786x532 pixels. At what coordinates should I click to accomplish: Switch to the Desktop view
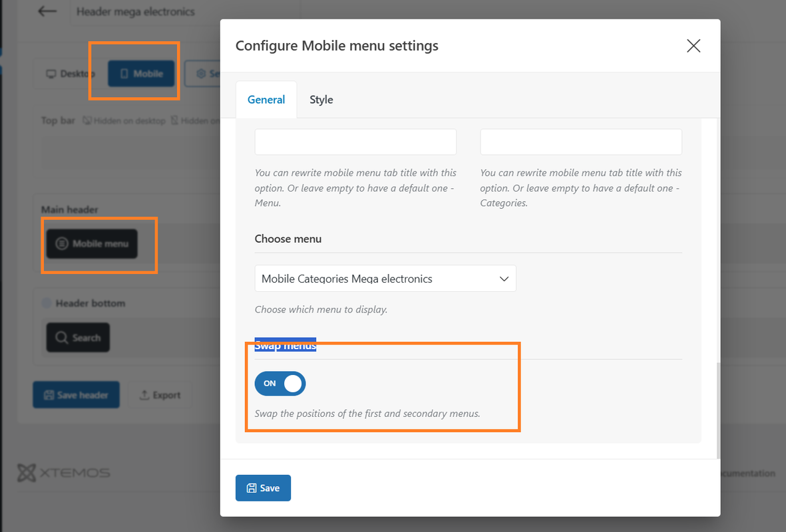coord(70,74)
